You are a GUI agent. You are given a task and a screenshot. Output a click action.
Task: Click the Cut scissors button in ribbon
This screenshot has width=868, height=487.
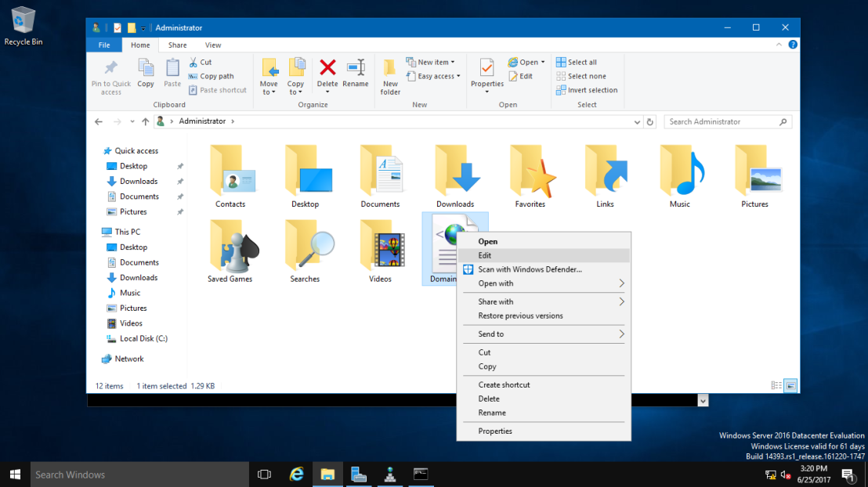coord(201,62)
